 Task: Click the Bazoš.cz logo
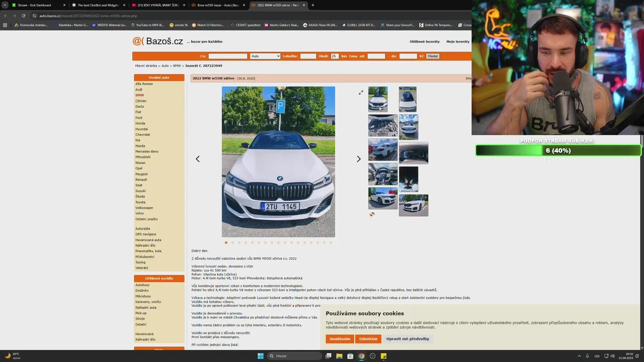tap(158, 41)
